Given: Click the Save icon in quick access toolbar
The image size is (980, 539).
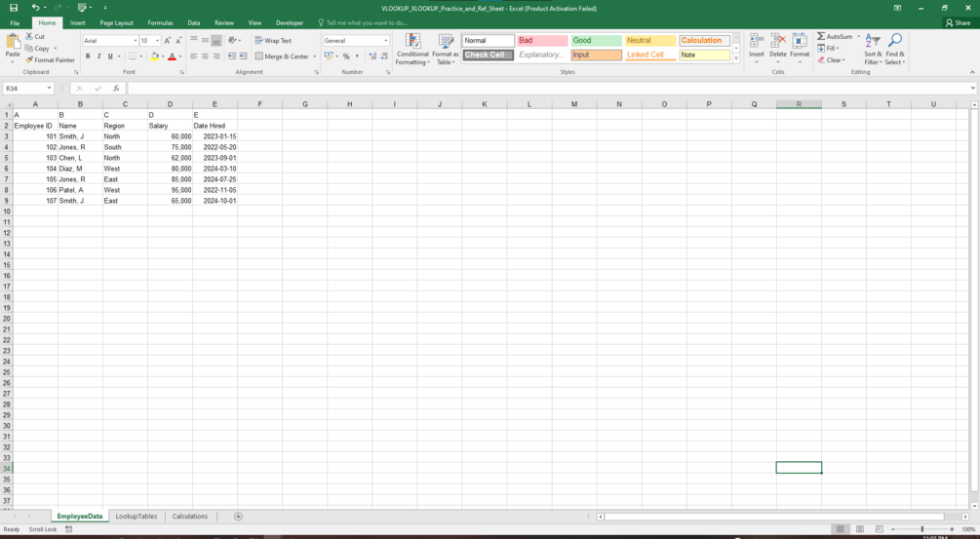Looking at the screenshot, I should pyautogui.click(x=14, y=8).
